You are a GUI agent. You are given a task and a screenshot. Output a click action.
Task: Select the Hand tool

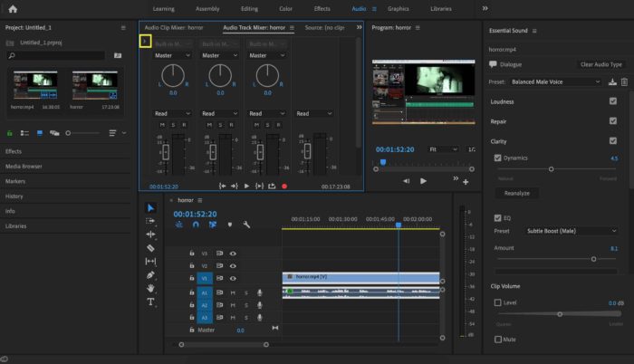point(150,288)
